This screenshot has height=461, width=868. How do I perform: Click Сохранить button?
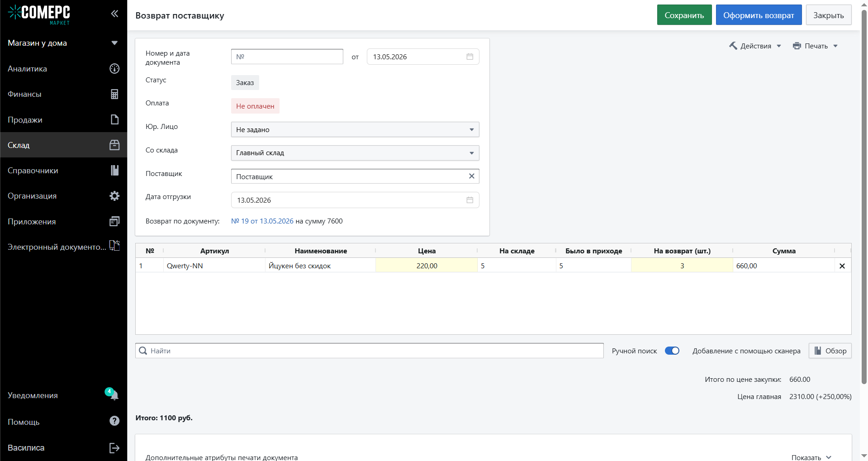pyautogui.click(x=684, y=15)
